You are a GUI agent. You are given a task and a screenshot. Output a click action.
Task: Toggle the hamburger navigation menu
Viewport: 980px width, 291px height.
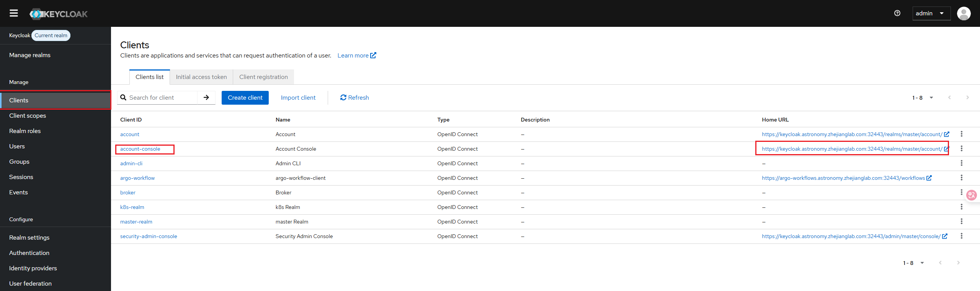(14, 13)
